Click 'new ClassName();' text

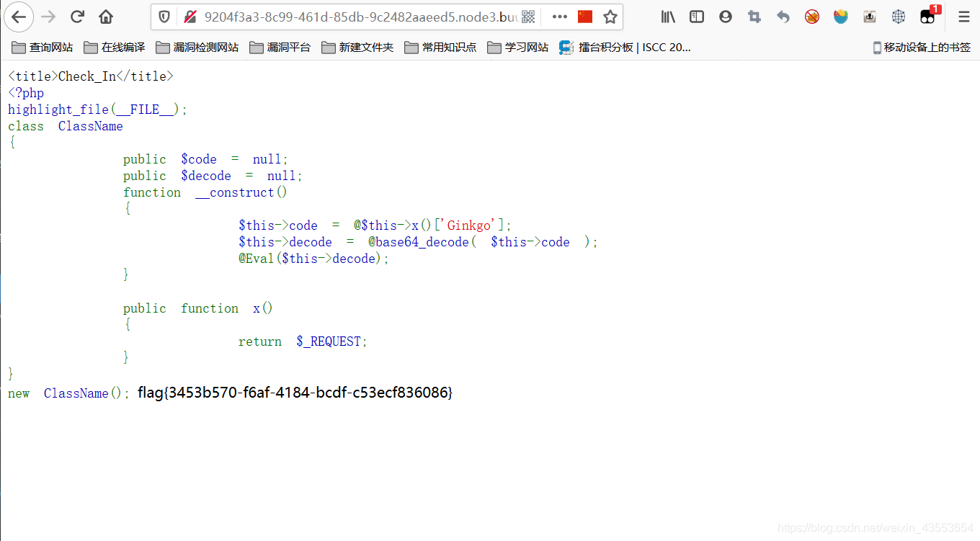[x=69, y=393]
